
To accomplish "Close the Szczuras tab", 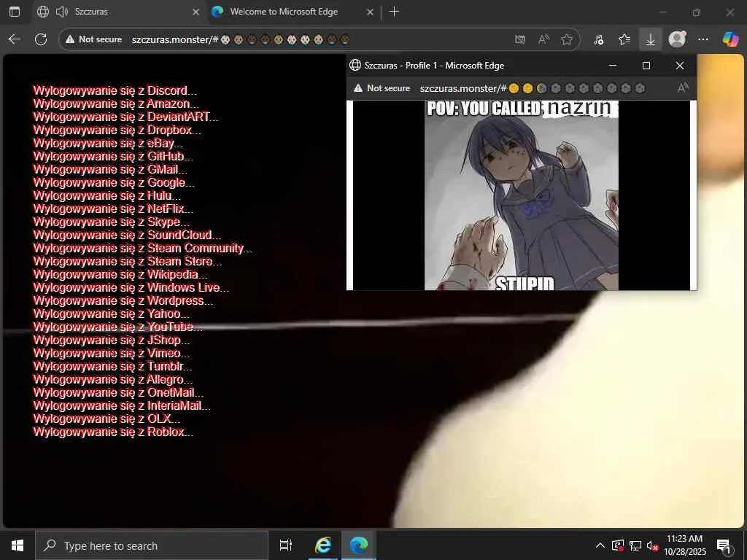I will (x=196, y=12).
